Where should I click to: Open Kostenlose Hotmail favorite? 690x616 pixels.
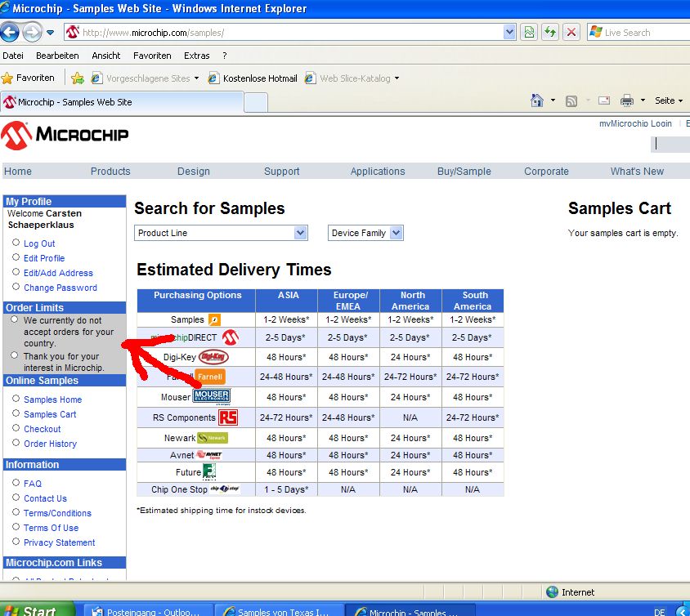[253, 78]
